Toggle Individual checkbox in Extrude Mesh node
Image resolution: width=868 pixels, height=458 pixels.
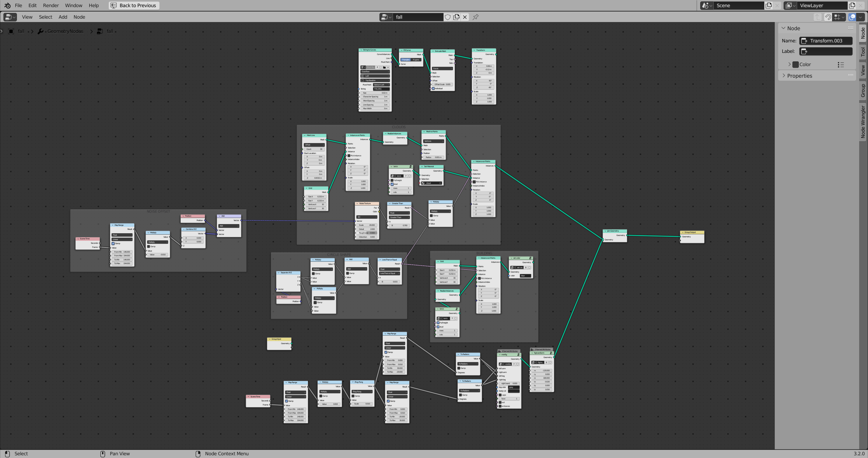[433, 88]
